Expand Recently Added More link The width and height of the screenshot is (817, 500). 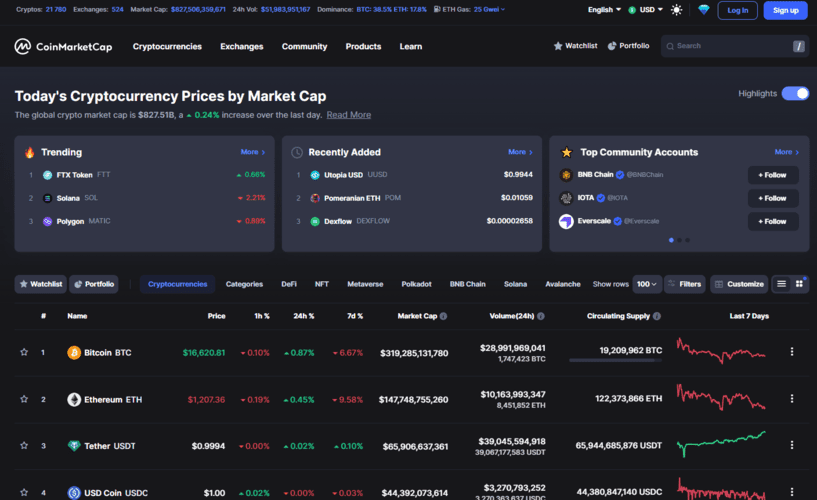[x=521, y=152]
